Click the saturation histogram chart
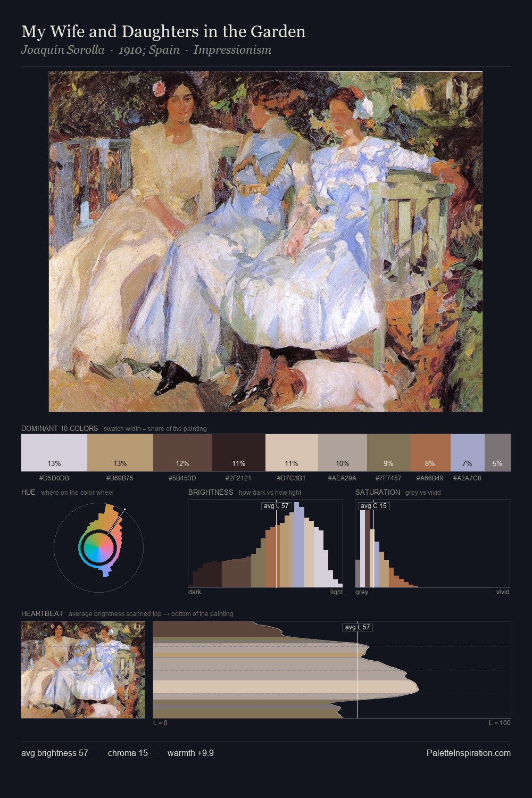This screenshot has height=798, width=532. pos(433,544)
